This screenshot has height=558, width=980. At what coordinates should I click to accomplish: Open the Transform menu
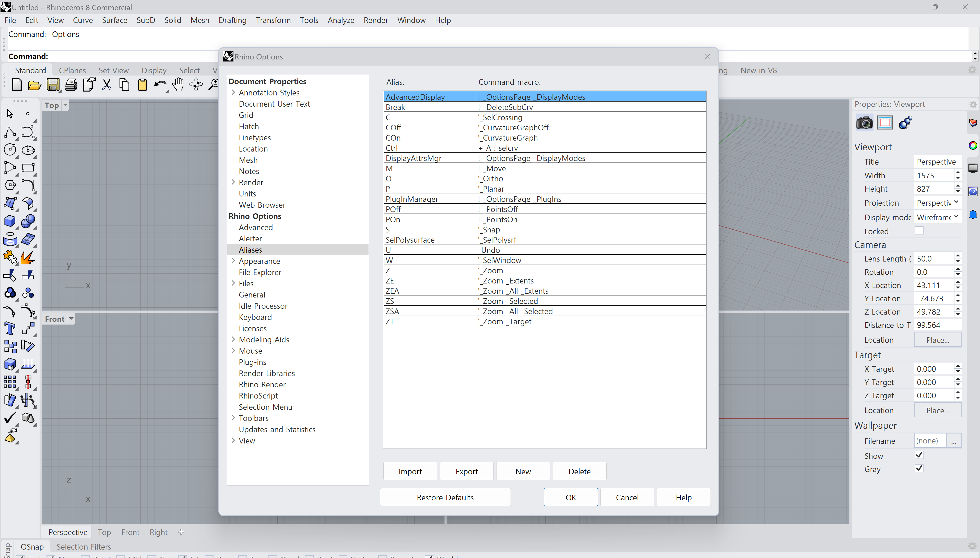tap(273, 20)
